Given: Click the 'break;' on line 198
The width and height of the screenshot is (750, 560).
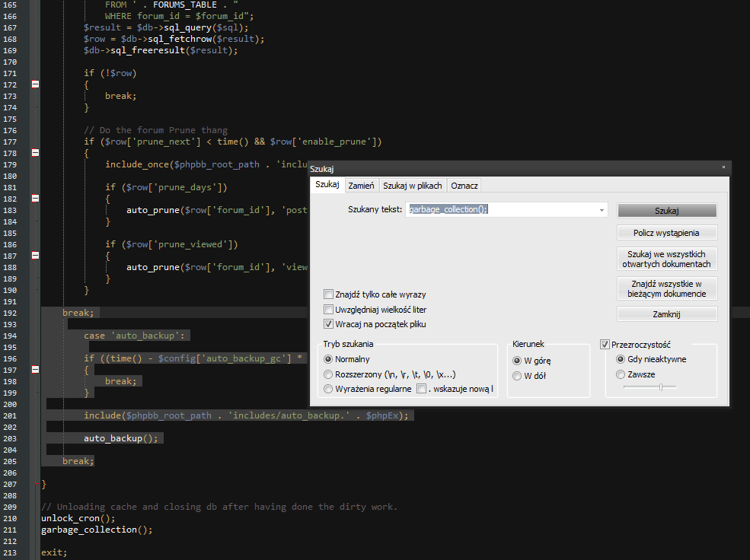Looking at the screenshot, I should click(x=120, y=381).
